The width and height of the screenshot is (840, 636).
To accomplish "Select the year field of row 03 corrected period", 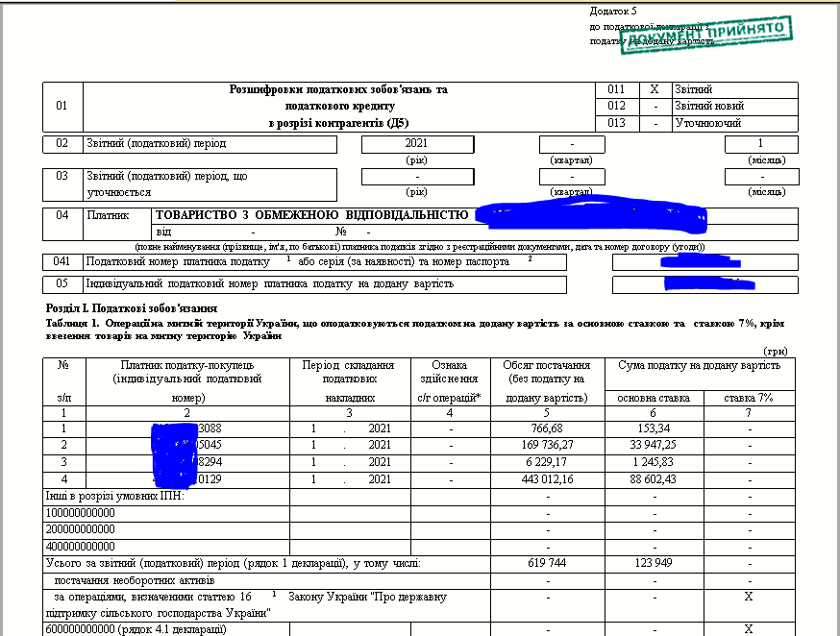I will click(x=417, y=177).
